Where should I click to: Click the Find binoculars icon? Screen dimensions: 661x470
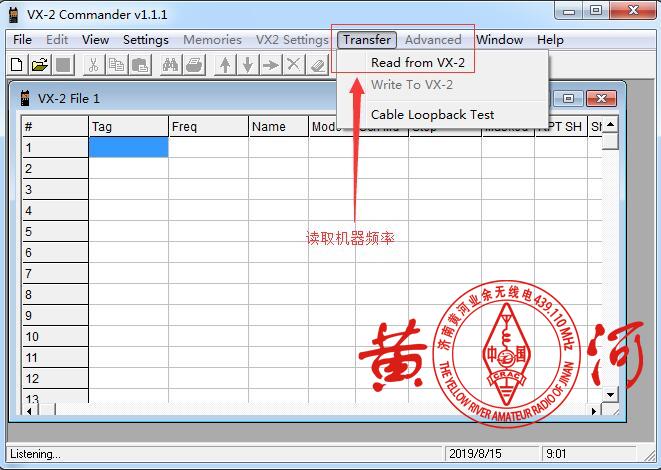point(170,65)
